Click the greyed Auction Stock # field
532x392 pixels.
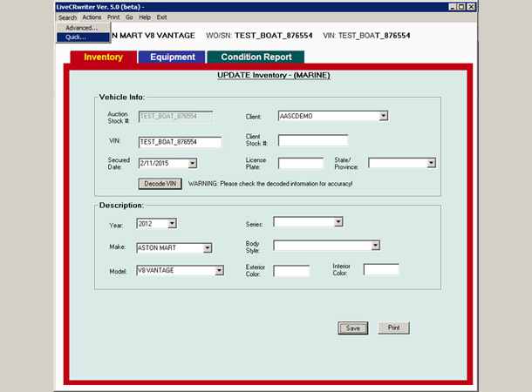click(176, 117)
